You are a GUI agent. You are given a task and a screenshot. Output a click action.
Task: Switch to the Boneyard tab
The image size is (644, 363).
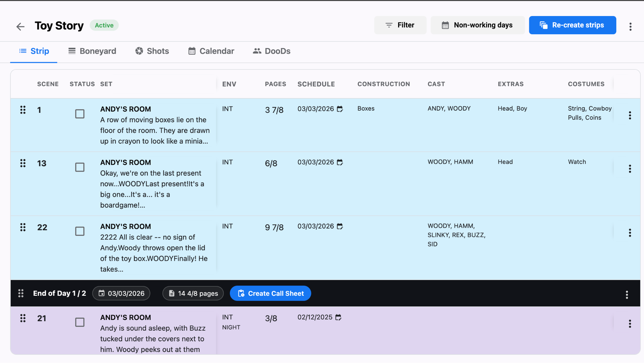tap(92, 51)
